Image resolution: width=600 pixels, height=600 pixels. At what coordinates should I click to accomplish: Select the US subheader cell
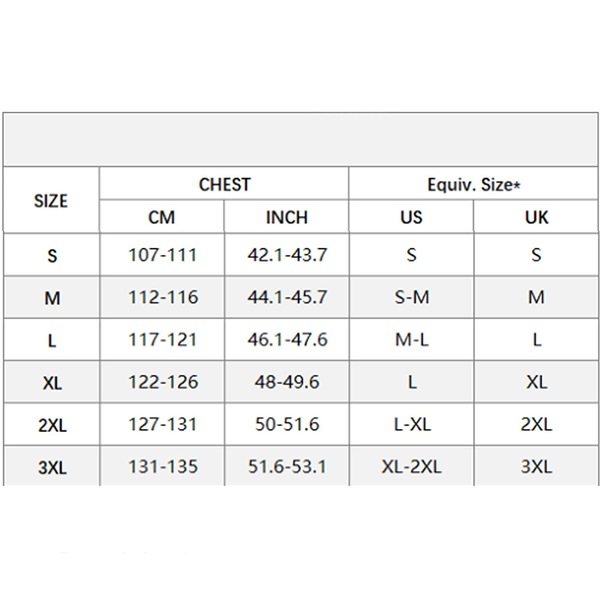pyautogui.click(x=411, y=217)
